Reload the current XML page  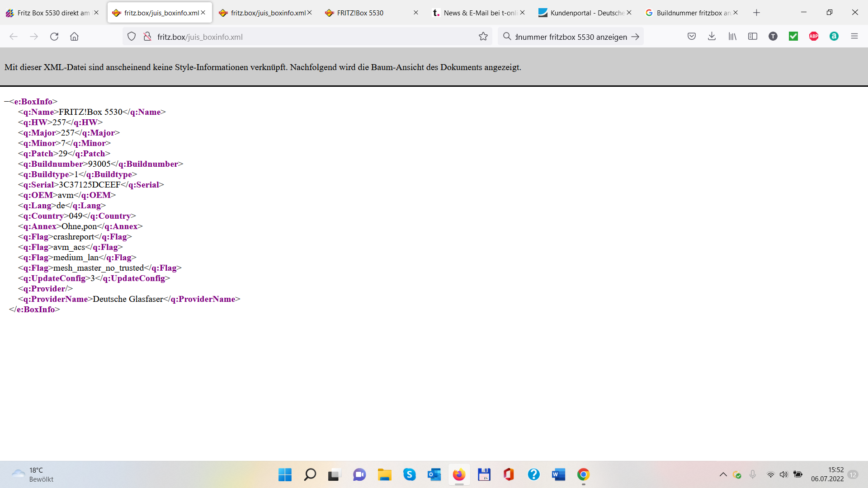coord(54,37)
